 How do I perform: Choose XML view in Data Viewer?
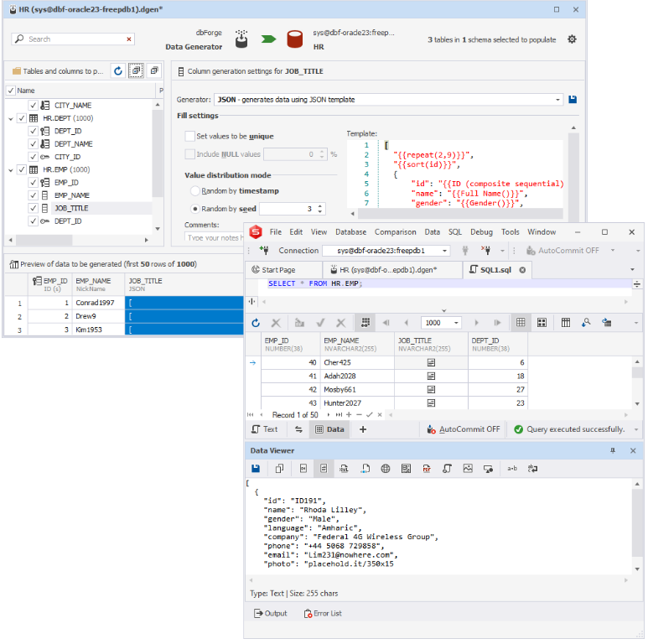click(344, 469)
